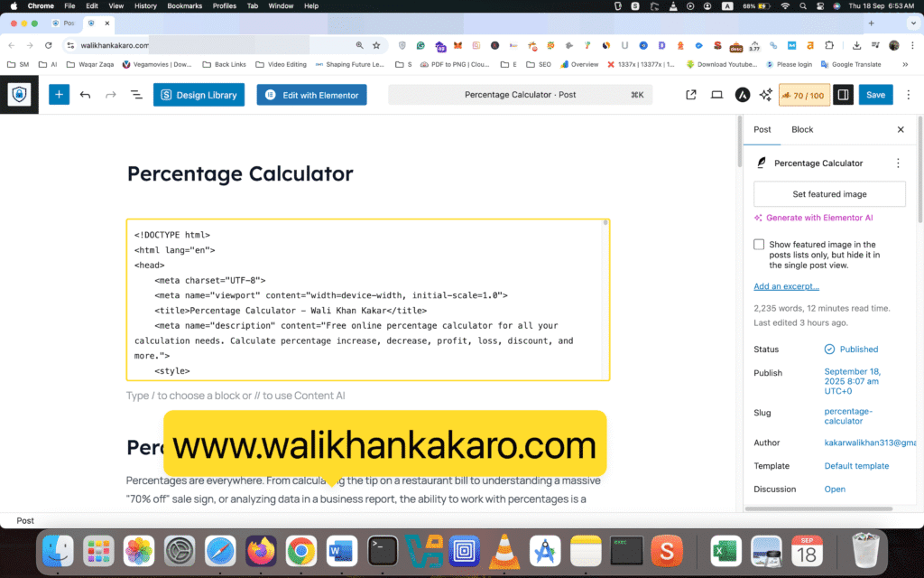
Task: Click Set featured image
Action: [x=828, y=193]
